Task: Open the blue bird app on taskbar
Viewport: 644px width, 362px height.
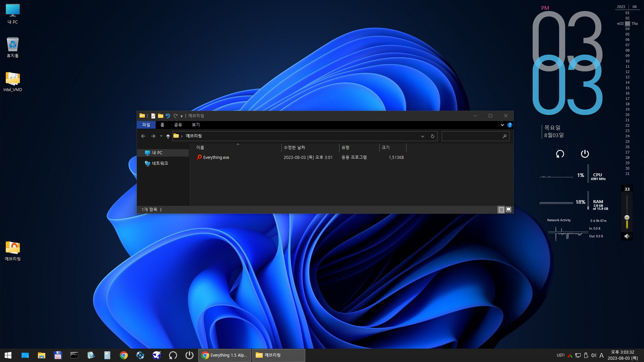Action: coord(157,355)
